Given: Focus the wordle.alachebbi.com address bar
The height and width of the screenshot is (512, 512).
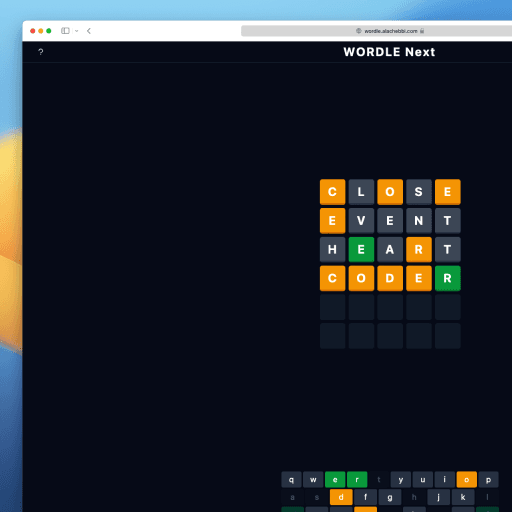Looking at the screenshot, I should [377, 31].
